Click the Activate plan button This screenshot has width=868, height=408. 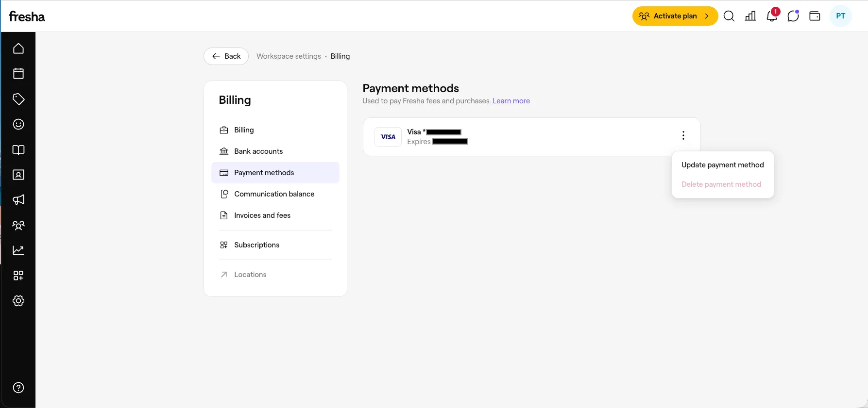pos(675,16)
